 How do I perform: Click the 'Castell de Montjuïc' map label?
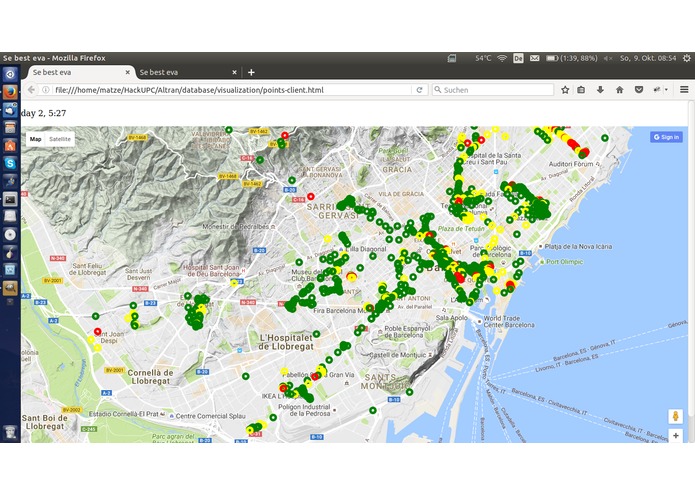pyautogui.click(x=397, y=355)
